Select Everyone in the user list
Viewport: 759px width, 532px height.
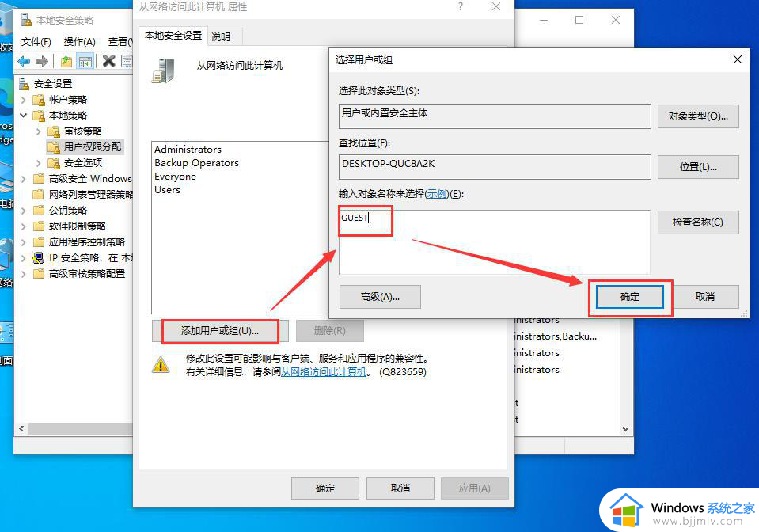click(175, 177)
